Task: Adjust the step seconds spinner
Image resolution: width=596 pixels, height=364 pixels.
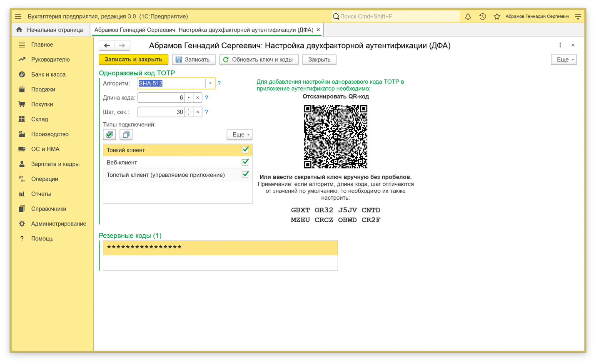Action: 189,112
